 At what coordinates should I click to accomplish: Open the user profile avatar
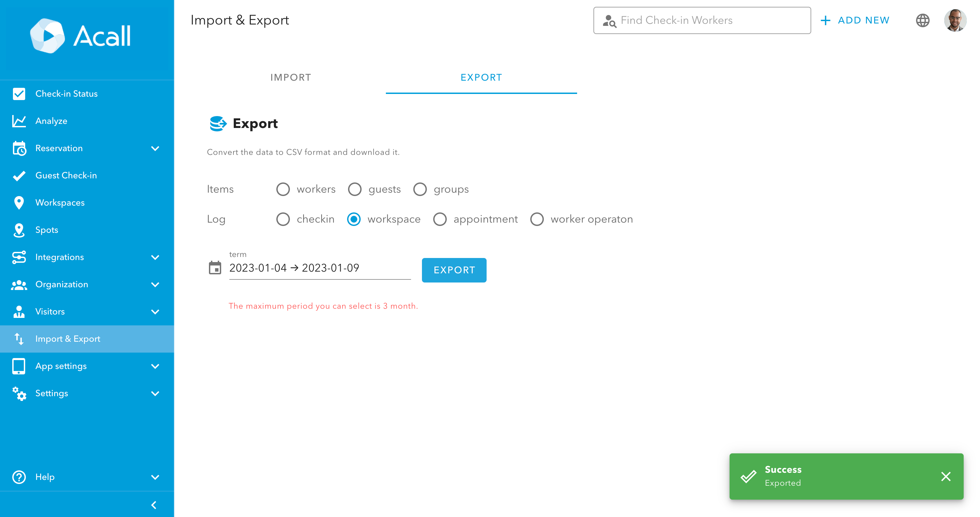(x=955, y=20)
